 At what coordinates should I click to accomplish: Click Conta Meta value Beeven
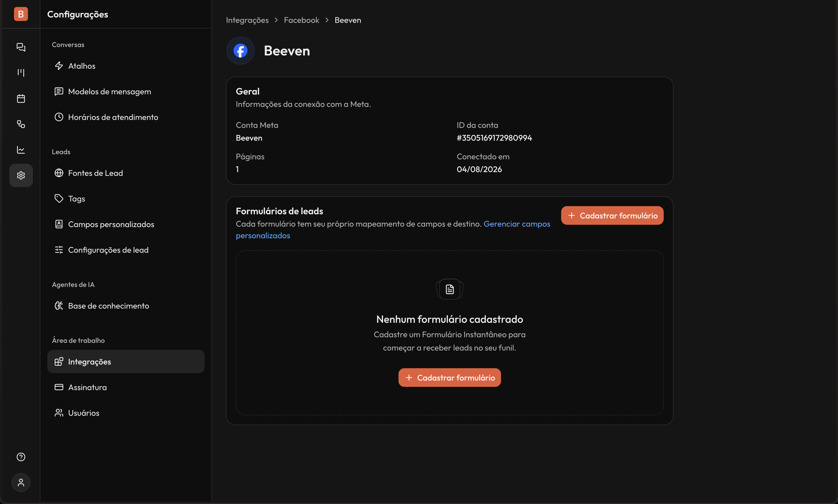pos(249,138)
